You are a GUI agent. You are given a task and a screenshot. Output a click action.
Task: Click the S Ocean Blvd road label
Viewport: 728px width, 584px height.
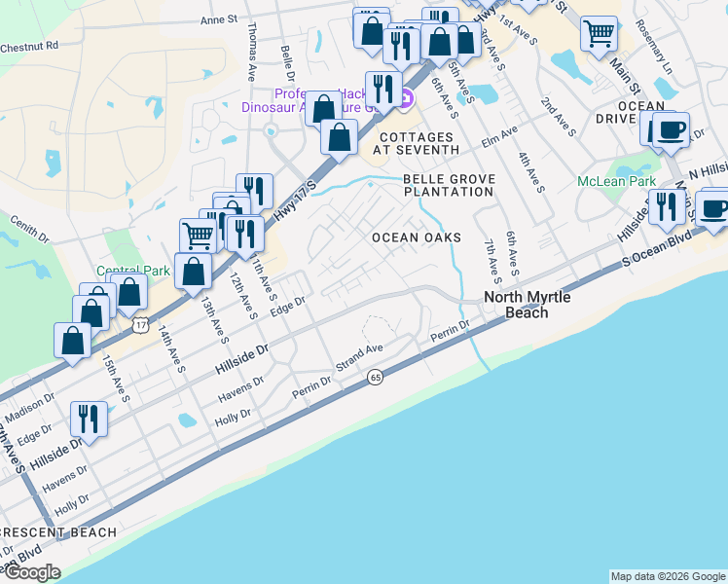click(x=657, y=248)
